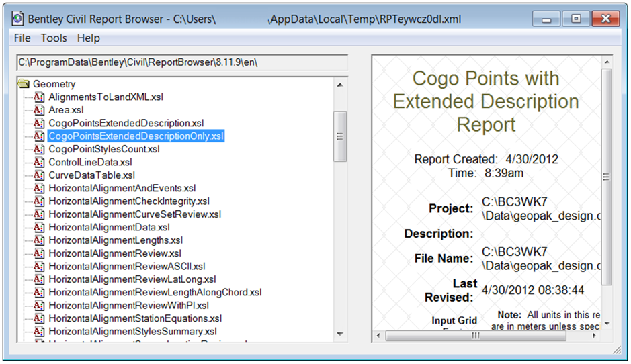Click the icon beside HorizontalAlignmentCurveSetReview.xsl
The image size is (631, 364).
(x=39, y=214)
